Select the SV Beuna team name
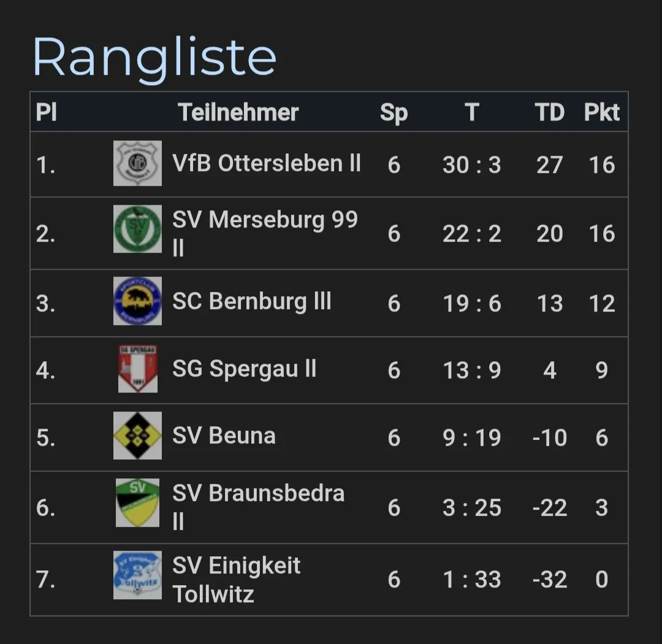 224,436
